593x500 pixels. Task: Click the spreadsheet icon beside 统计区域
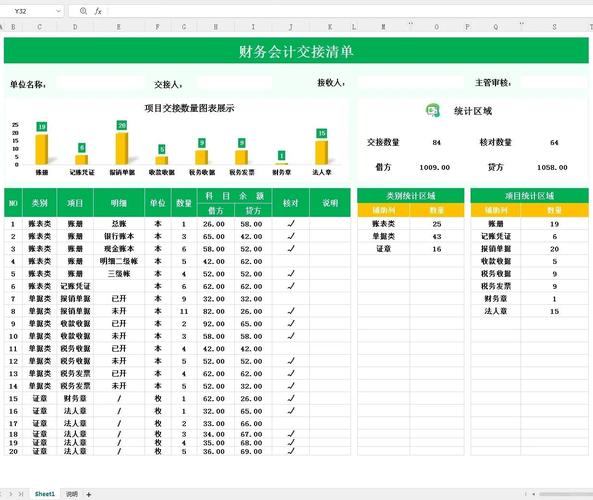tap(433, 110)
